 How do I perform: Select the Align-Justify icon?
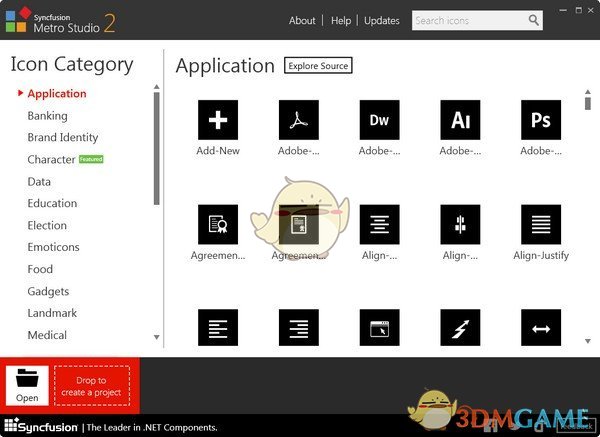(x=541, y=224)
